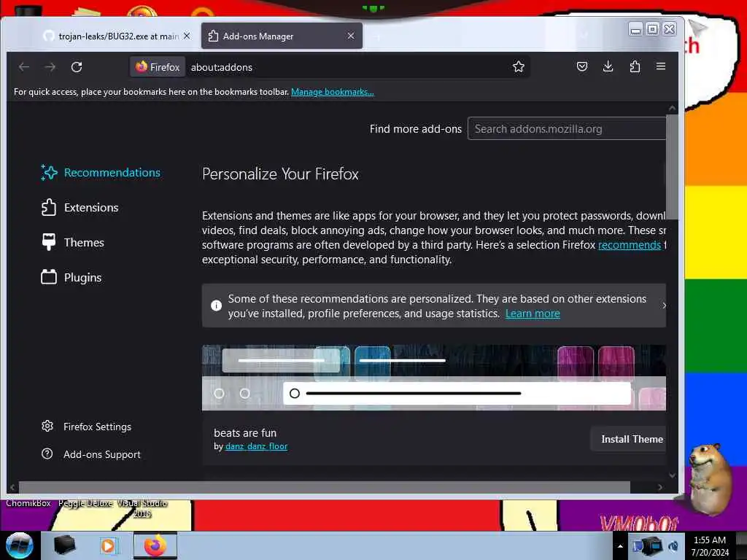Reload the about:addons page
This screenshot has width=747, height=560.
[x=77, y=67]
